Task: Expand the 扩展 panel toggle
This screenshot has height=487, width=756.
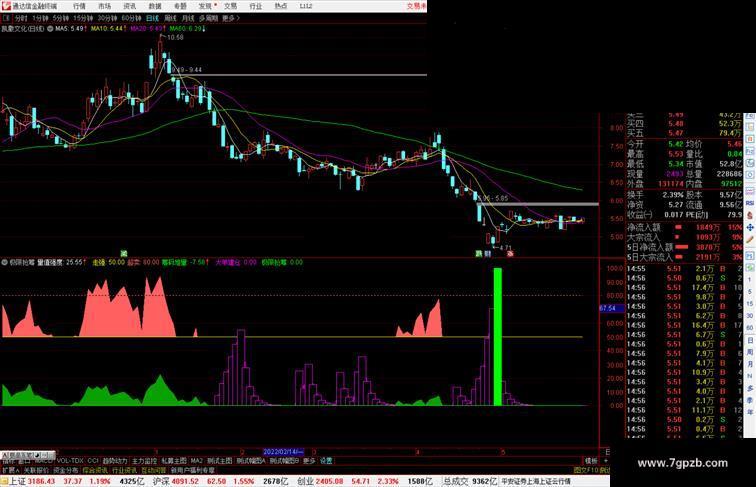Action: pos(10,470)
